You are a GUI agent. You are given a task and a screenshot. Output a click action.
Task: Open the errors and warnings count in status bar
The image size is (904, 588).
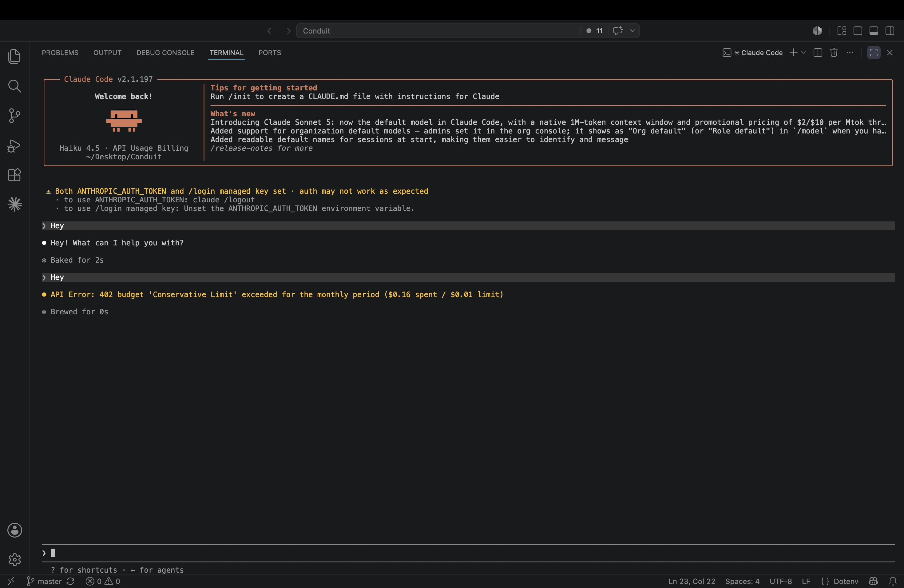coord(103,581)
